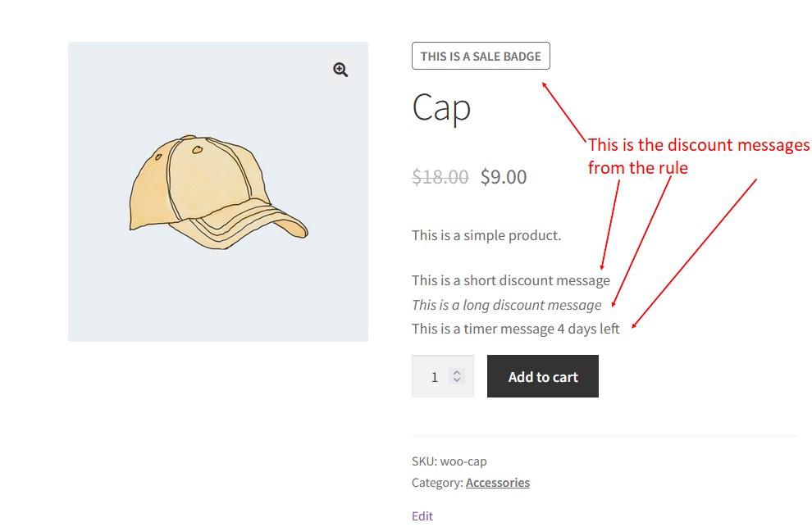Viewport: 812px width, 527px height.
Task: Click the magnifier zoom icon on image
Action: click(340, 70)
